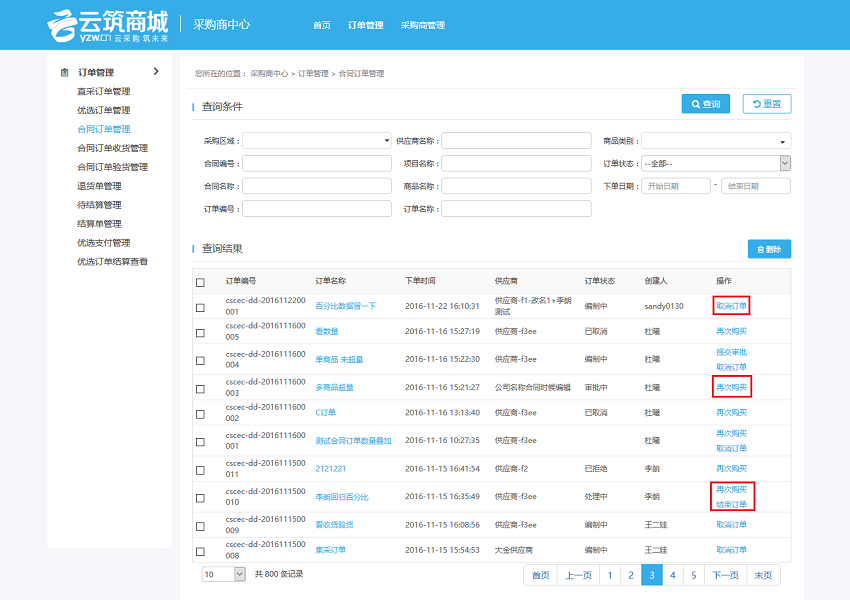Image resolution: width=850 pixels, height=600 pixels.
Task: Click the 查询 search button
Action: 705,104
